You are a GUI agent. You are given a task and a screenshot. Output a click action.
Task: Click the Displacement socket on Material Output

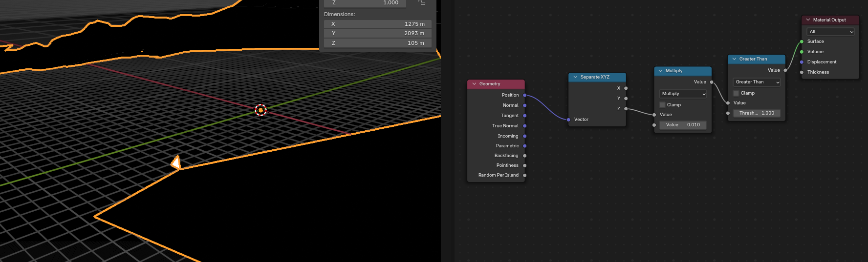click(802, 62)
